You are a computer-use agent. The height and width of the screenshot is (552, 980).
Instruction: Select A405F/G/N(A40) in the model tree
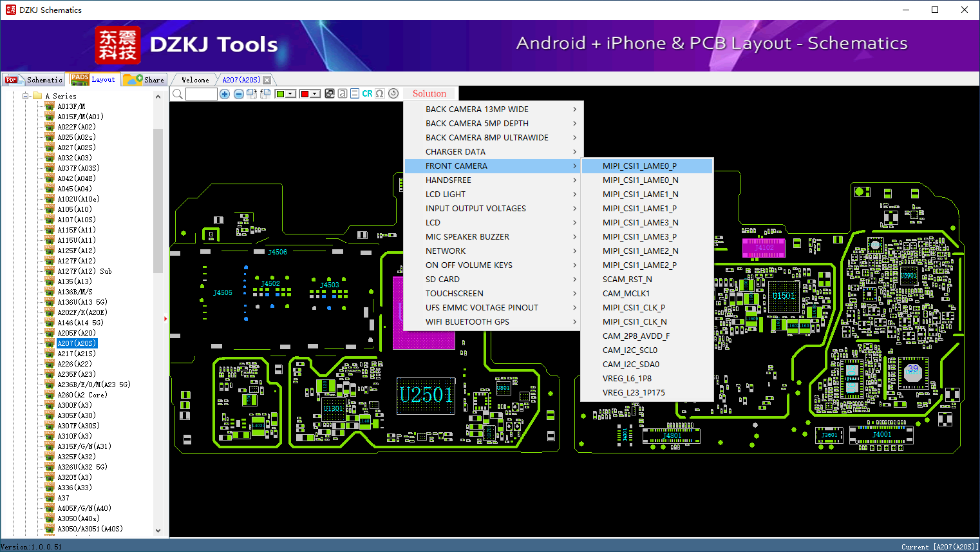(84, 508)
